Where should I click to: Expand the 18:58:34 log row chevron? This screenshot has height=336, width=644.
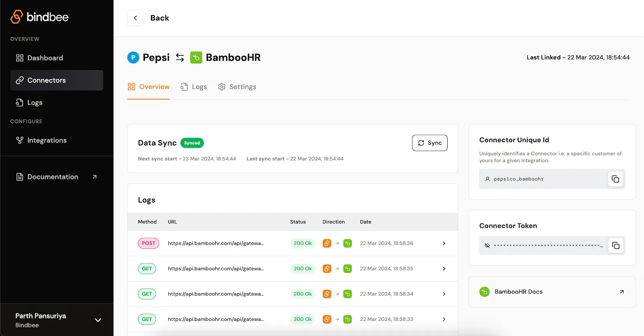click(x=444, y=294)
